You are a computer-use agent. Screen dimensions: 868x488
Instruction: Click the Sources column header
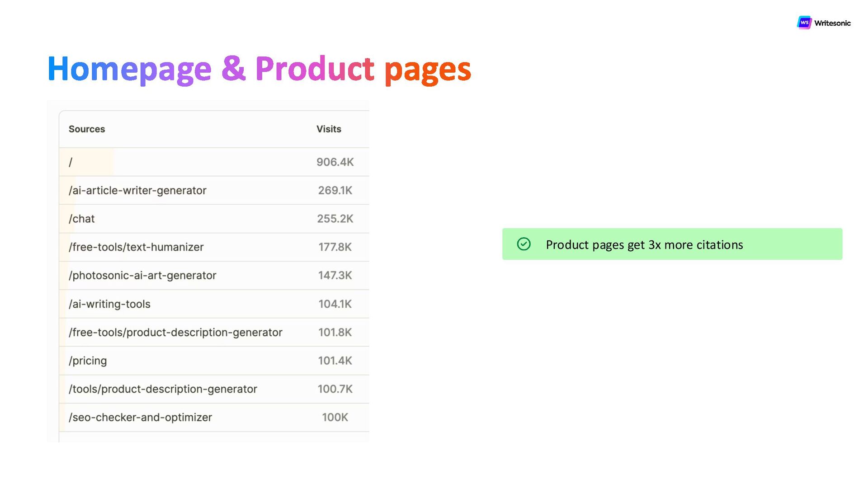(87, 129)
